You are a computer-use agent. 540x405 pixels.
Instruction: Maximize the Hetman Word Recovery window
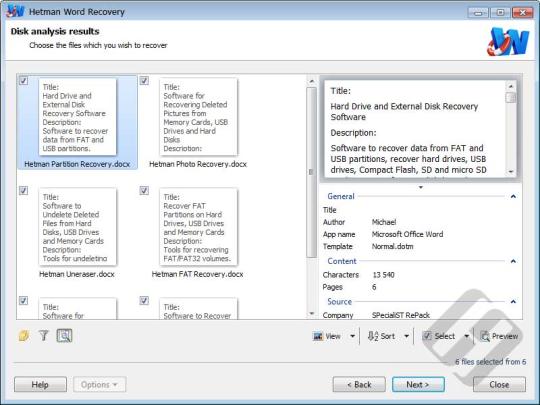point(500,13)
